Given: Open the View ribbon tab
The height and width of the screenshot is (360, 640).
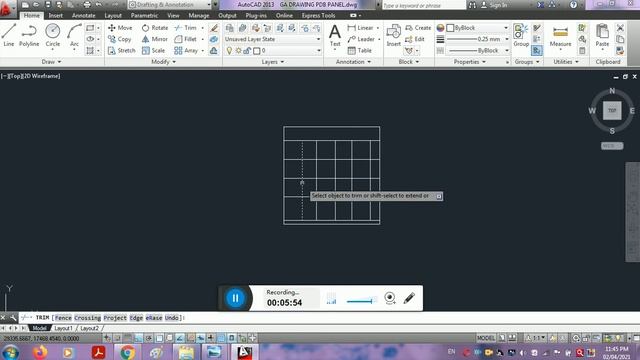Looking at the screenshot, I should 173,16.
